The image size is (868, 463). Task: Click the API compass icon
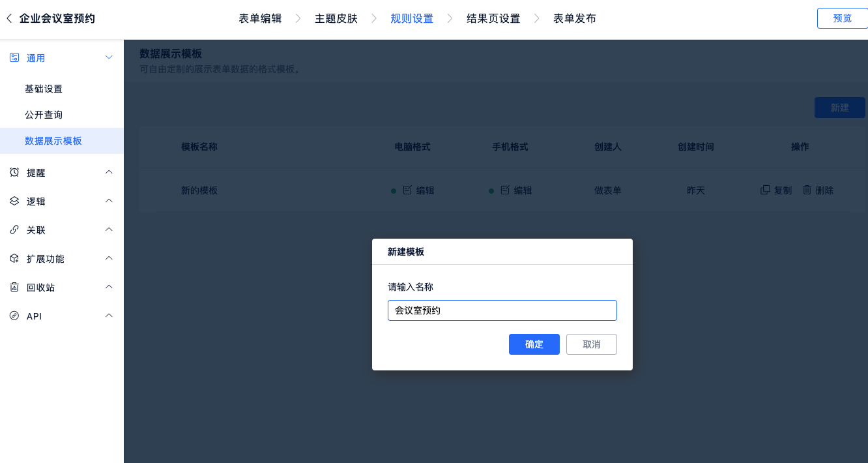point(14,316)
